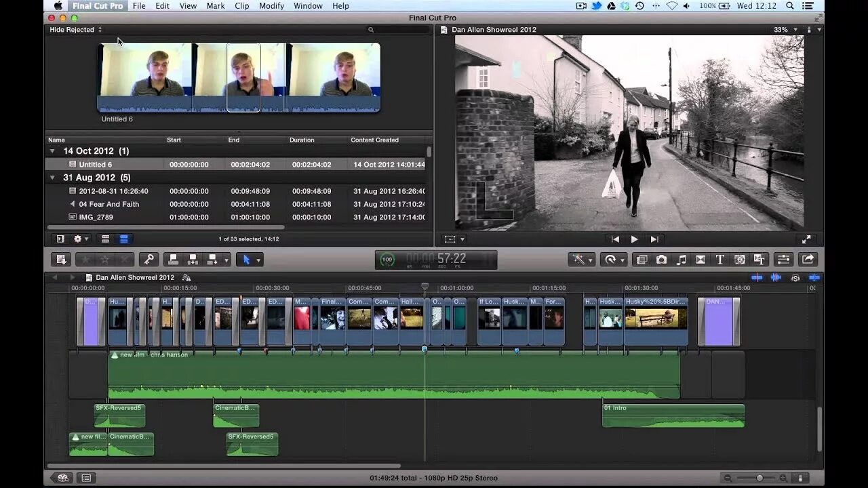Collapse the 31 Aug 2012 group
Image resolution: width=868 pixels, height=488 pixels.
(52, 178)
